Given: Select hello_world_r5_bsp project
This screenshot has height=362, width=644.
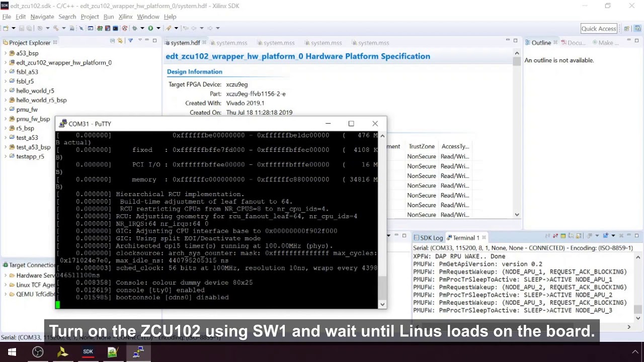Looking at the screenshot, I should [x=41, y=100].
